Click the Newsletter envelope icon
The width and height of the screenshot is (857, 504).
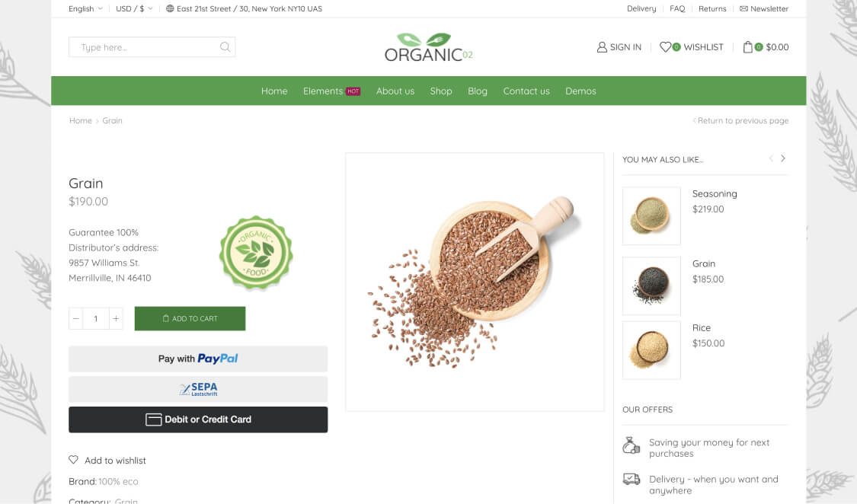coord(743,8)
